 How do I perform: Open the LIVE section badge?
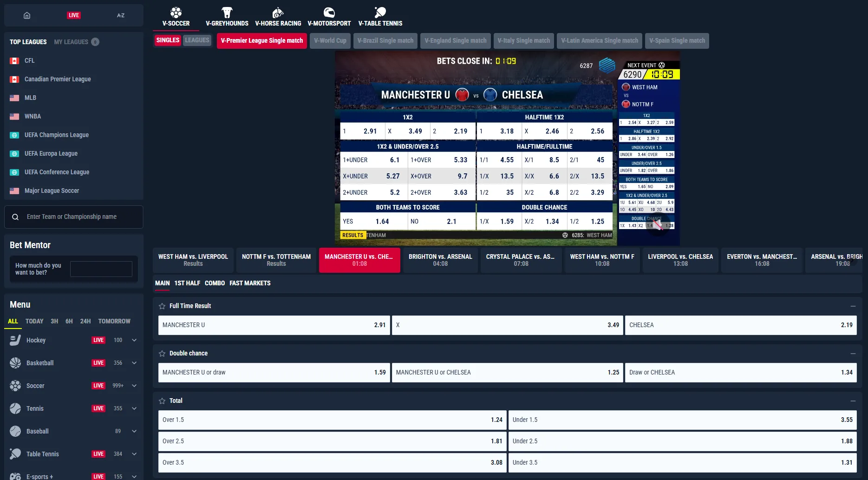click(73, 15)
